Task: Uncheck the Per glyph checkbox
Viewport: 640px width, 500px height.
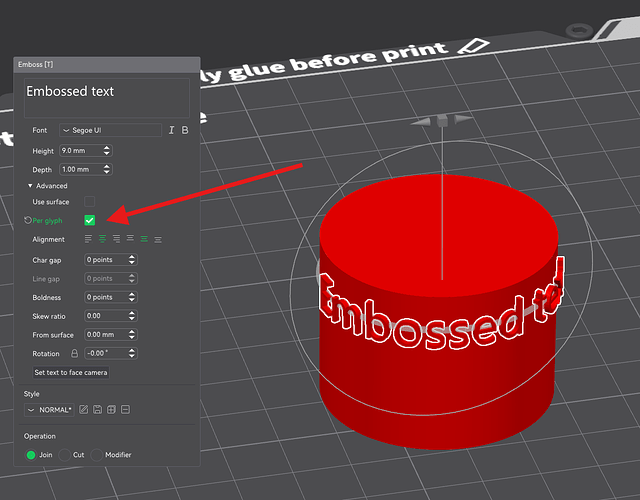Action: tap(90, 220)
